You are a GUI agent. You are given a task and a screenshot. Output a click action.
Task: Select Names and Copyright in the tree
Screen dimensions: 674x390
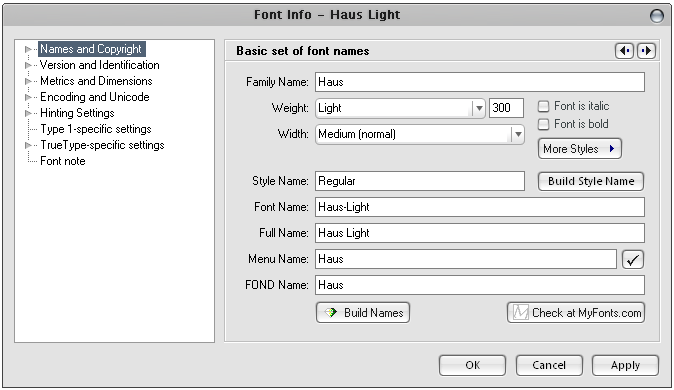(x=91, y=49)
